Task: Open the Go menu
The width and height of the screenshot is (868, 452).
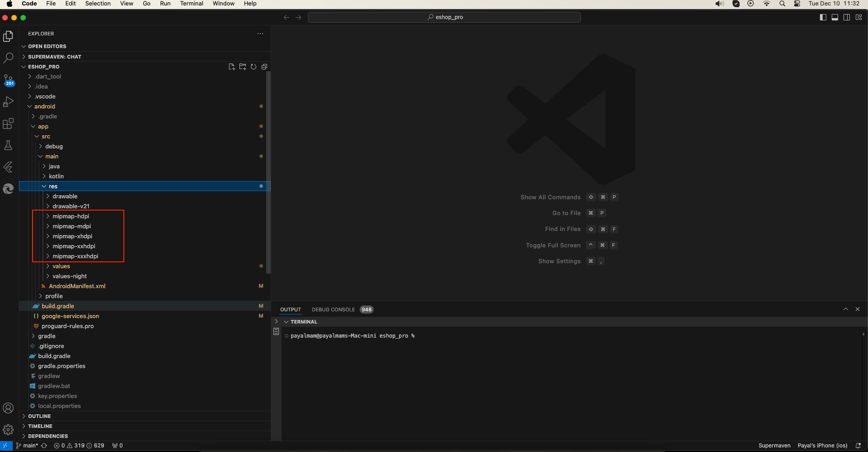Action: tap(146, 4)
